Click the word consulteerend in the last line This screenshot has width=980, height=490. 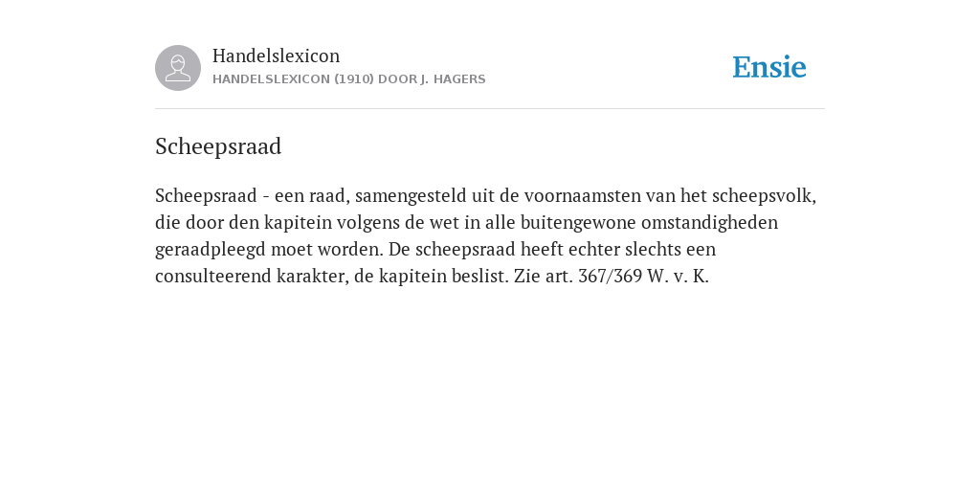[213, 277]
